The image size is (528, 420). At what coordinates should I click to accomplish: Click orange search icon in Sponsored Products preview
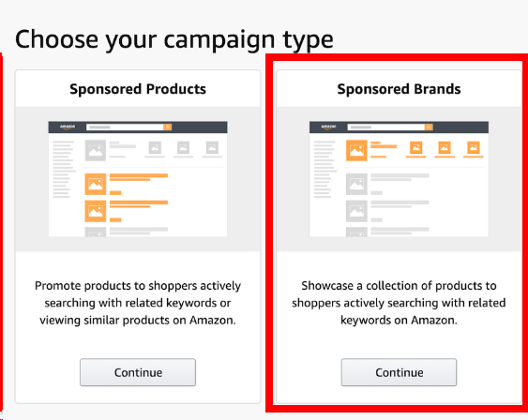click(167, 127)
